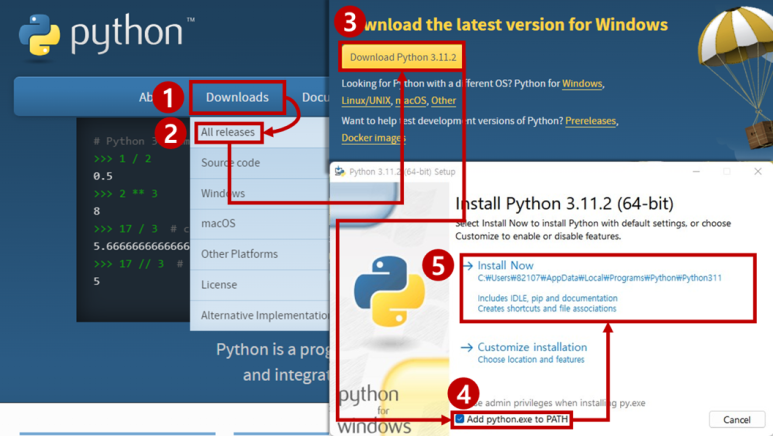Open the Prereleases link
The height and width of the screenshot is (436, 773).
click(x=591, y=121)
